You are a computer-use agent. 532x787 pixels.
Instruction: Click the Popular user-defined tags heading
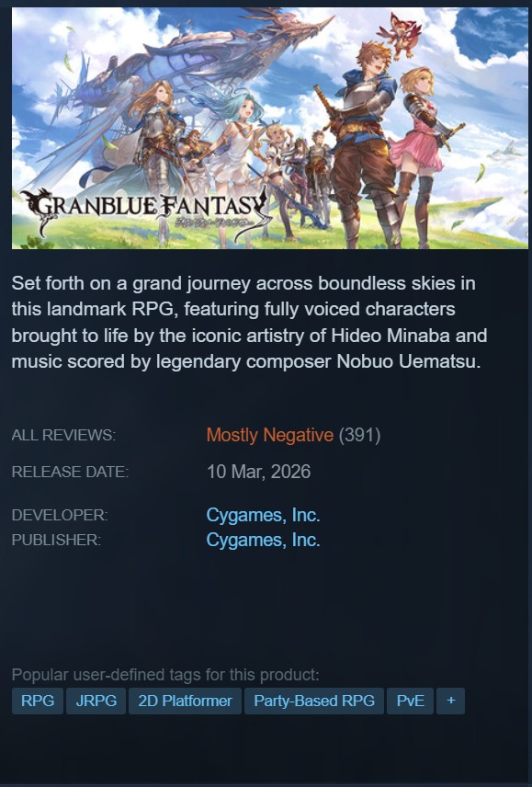(x=165, y=675)
